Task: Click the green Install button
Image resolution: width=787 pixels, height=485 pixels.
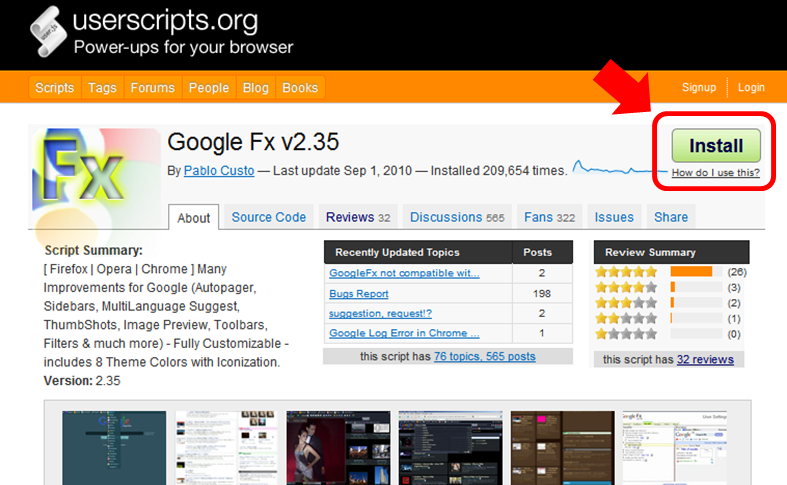Action: [x=716, y=146]
